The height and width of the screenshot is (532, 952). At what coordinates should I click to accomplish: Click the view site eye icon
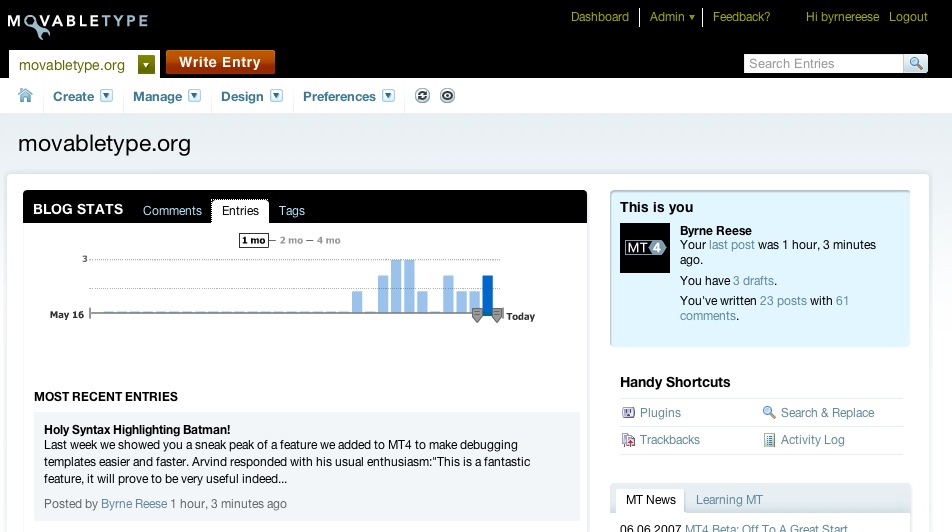tap(447, 96)
